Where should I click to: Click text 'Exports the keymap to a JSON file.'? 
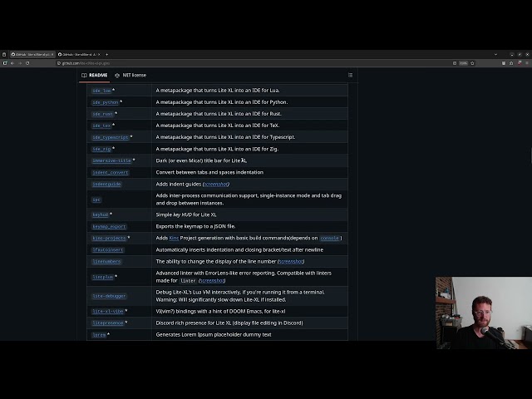[x=196, y=226]
